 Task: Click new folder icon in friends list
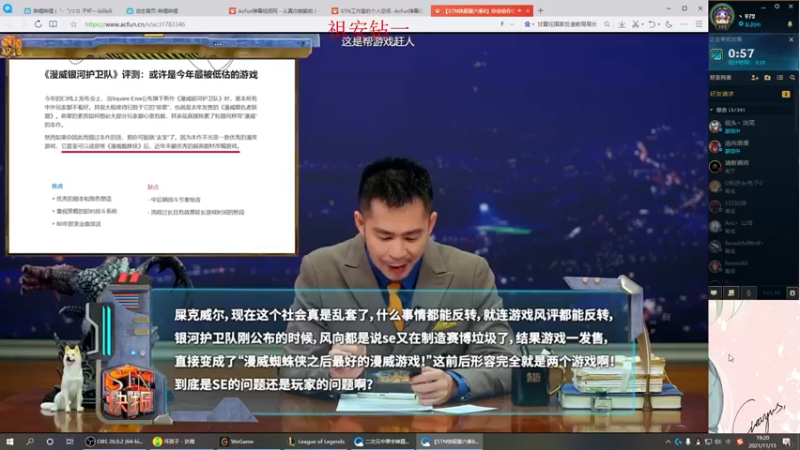pos(767,78)
